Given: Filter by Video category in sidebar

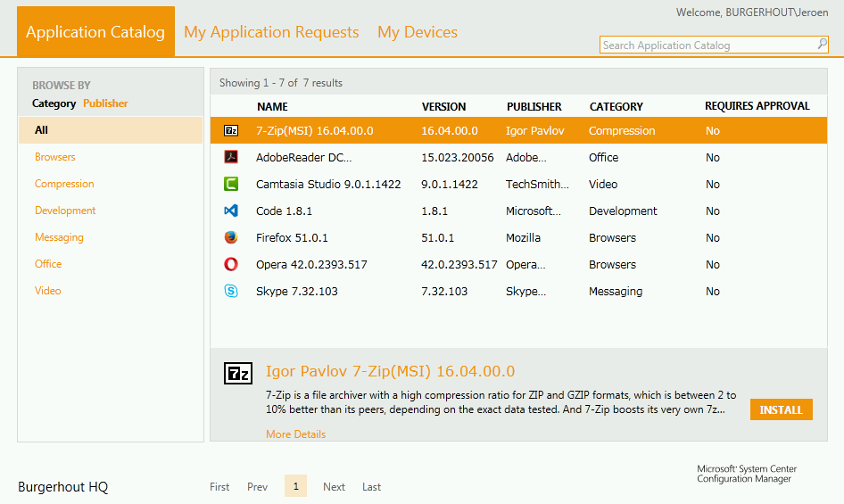Looking at the screenshot, I should click(x=48, y=291).
